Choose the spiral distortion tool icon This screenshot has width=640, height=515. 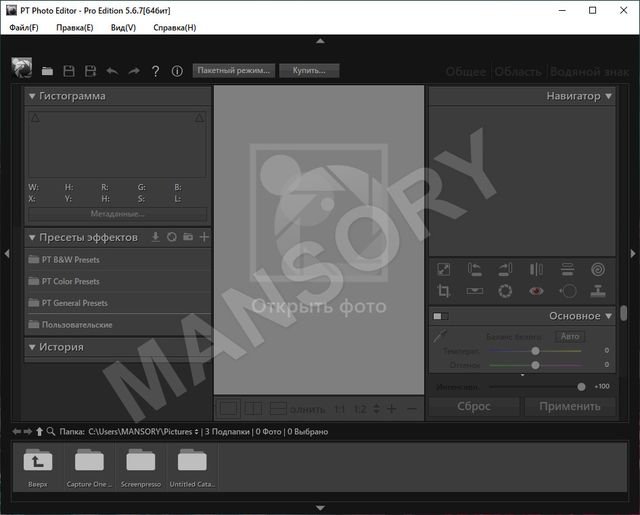click(597, 268)
